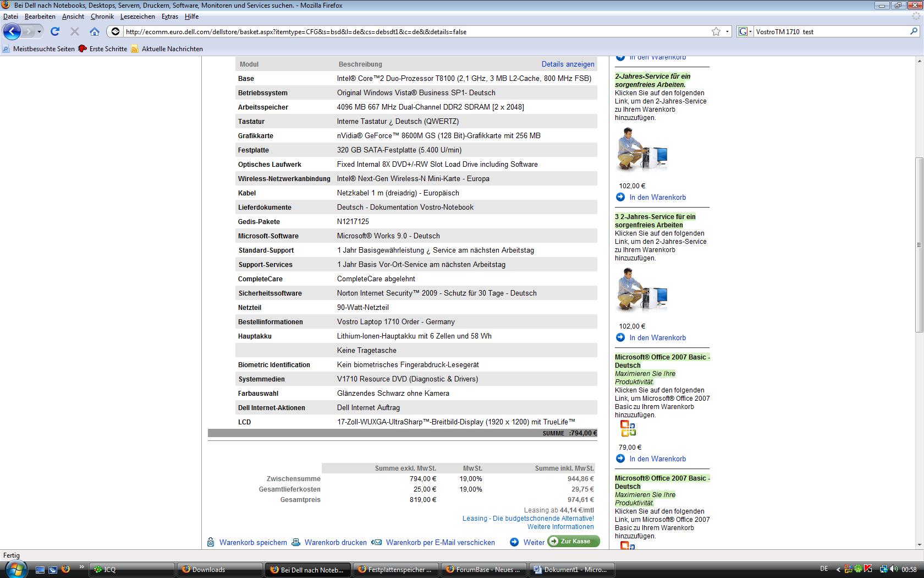Click the green ICQ flower tray icon
This screenshot has width=924, height=578.
[x=858, y=569]
